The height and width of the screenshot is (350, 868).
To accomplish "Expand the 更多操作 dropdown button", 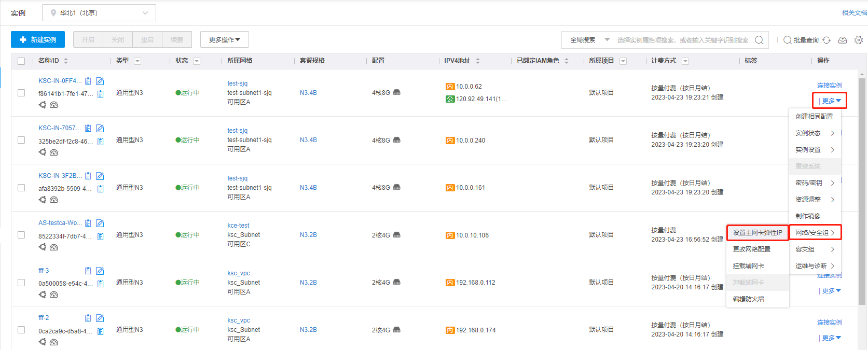I will pyautogui.click(x=224, y=39).
